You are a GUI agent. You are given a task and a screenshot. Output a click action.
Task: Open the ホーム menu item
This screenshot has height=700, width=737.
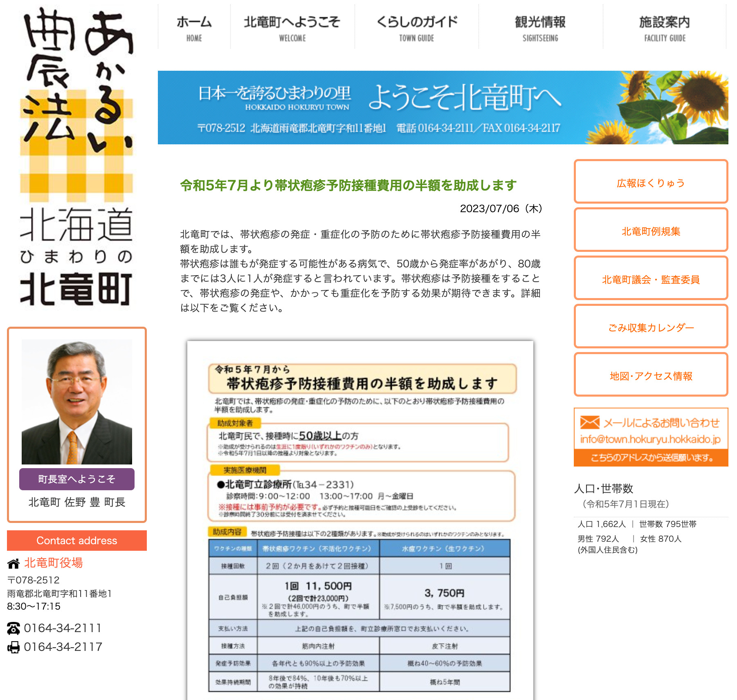[x=194, y=28]
